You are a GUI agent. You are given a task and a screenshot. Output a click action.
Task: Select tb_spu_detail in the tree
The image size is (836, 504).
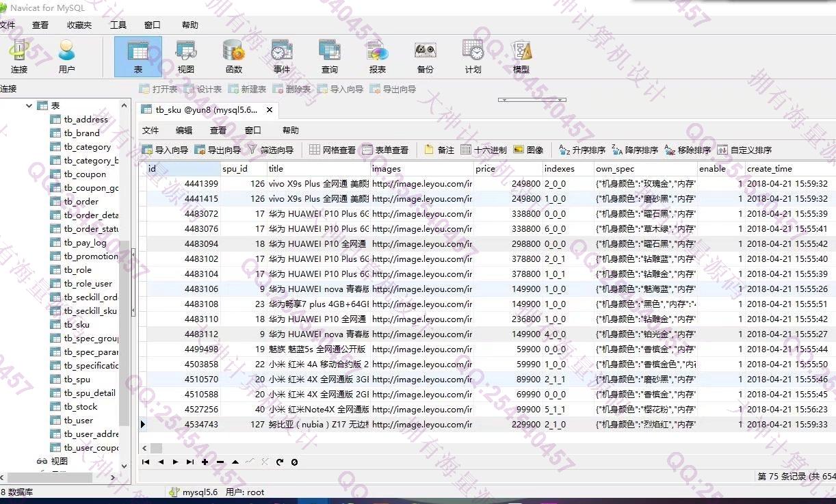[89, 393]
